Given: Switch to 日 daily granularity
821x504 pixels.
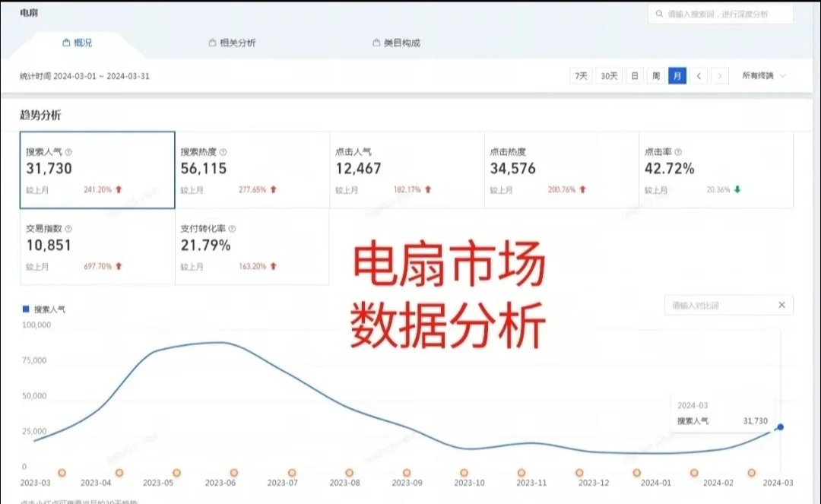Looking at the screenshot, I should click(634, 75).
